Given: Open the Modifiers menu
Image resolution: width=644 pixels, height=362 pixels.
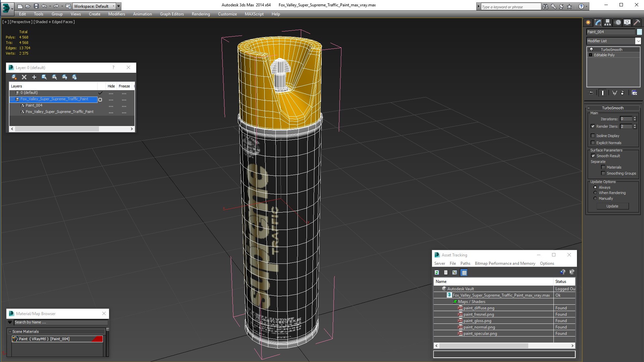Looking at the screenshot, I should (x=117, y=14).
